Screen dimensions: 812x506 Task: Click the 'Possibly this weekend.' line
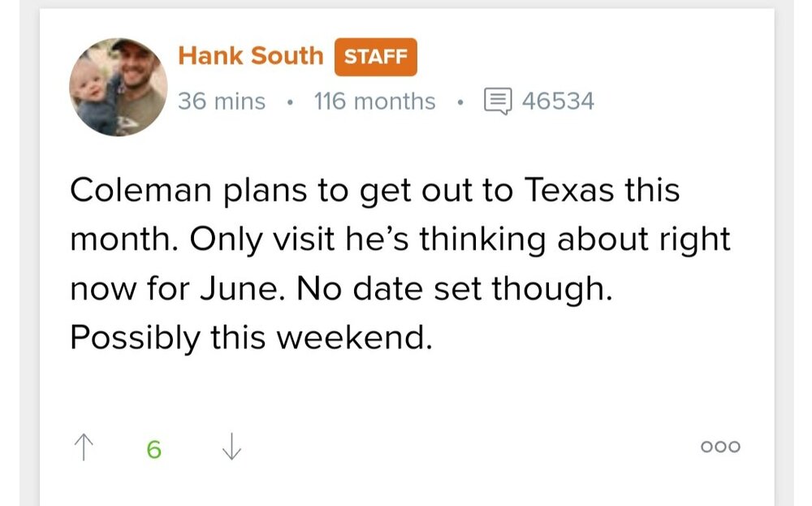(251, 337)
